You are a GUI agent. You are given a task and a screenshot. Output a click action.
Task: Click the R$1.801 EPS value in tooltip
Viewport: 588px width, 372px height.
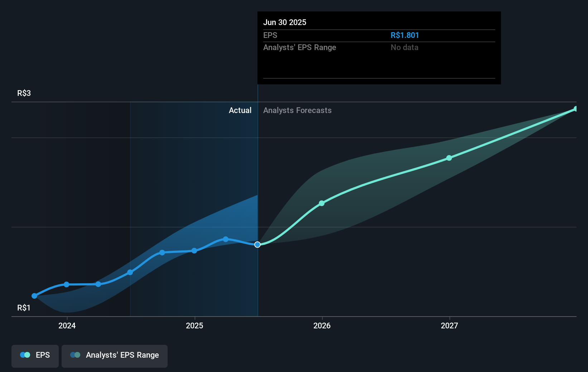tap(405, 35)
